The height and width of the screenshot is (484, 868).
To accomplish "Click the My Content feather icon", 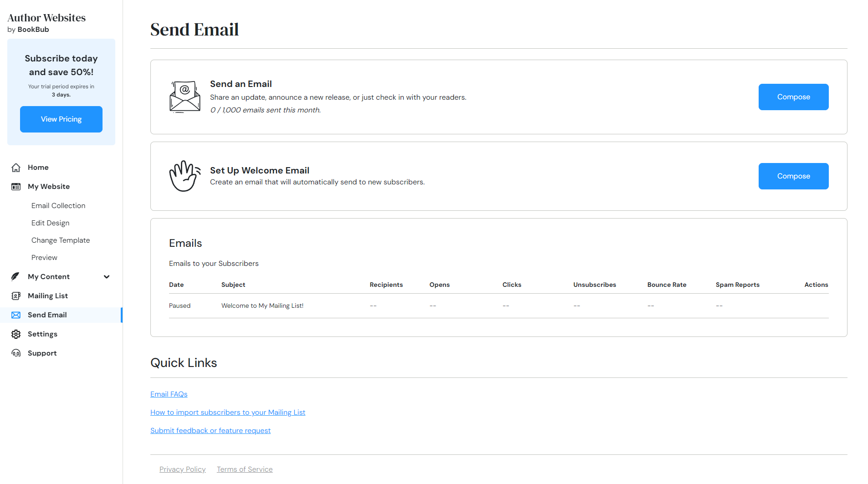I will pos(16,277).
